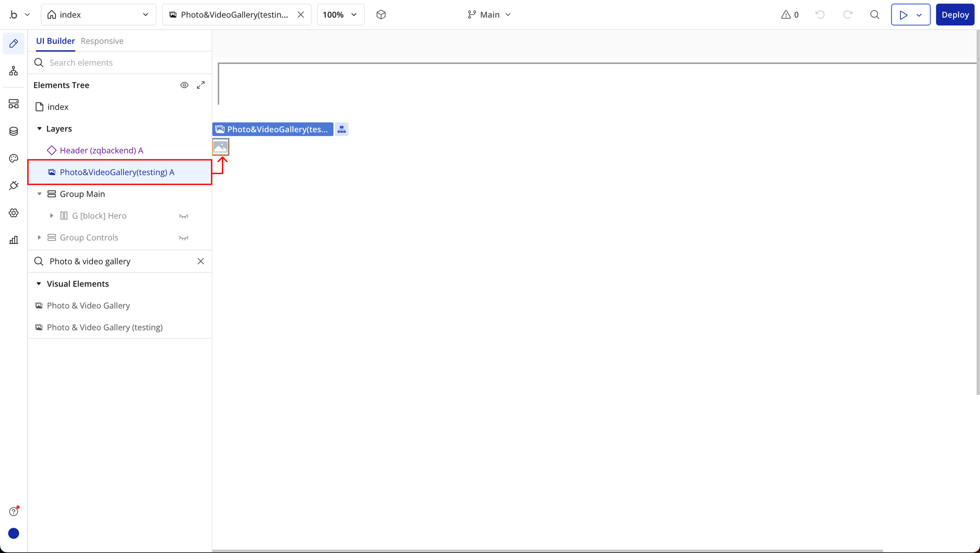The width and height of the screenshot is (980, 553).
Task: Expand the G [block] Hero tree item
Action: (52, 216)
